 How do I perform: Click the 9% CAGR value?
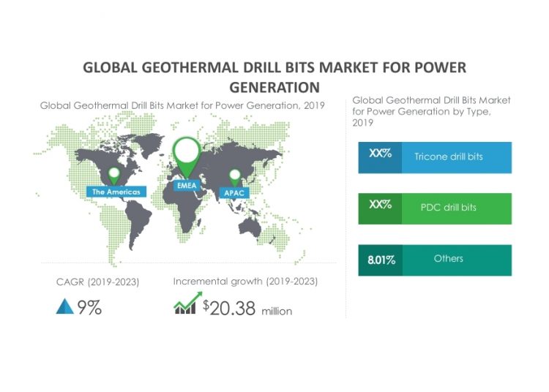(x=89, y=308)
